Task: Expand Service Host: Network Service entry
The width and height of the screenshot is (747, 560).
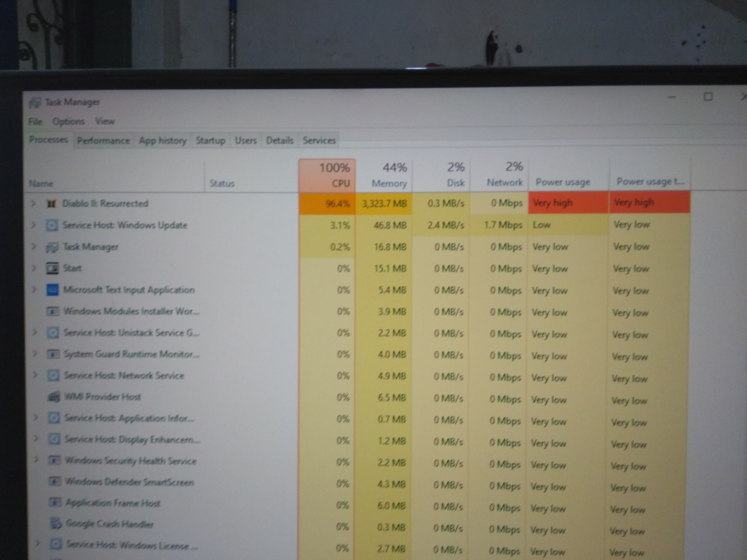Action: coord(34,376)
